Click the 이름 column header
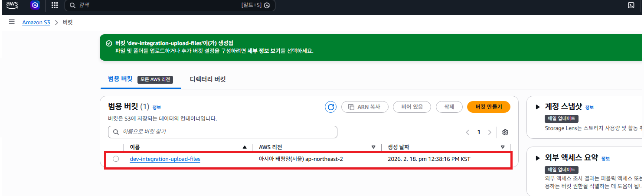The height and width of the screenshot is (196, 644). coord(135,147)
